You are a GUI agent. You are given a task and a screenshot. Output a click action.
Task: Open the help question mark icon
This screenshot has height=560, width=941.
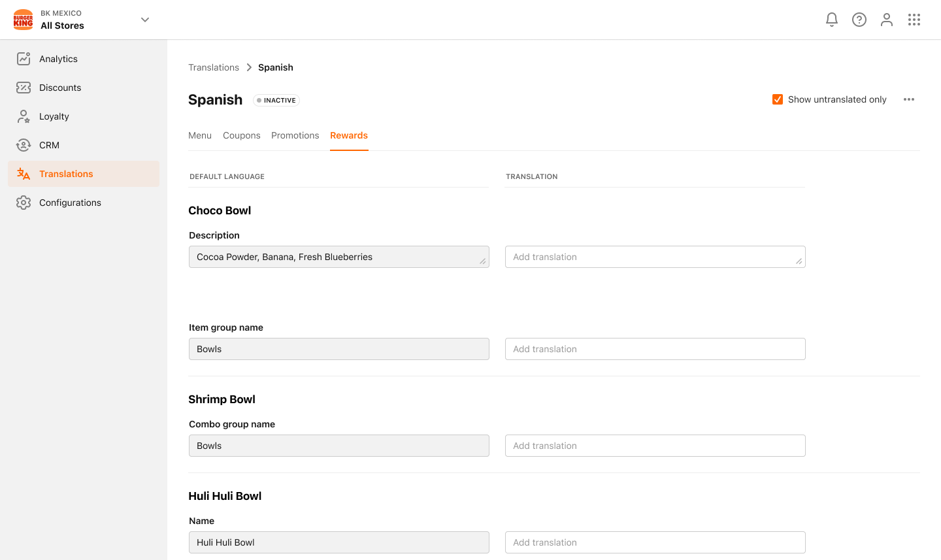point(859,20)
